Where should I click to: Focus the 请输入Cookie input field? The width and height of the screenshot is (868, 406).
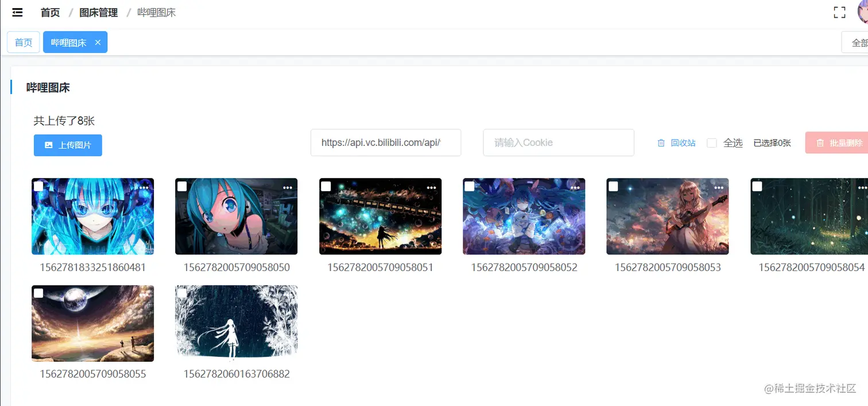(559, 142)
